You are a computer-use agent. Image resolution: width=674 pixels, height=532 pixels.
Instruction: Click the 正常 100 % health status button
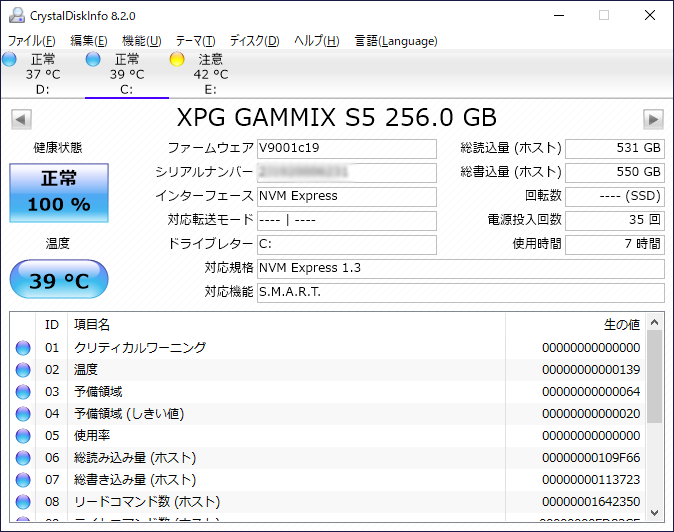point(59,193)
